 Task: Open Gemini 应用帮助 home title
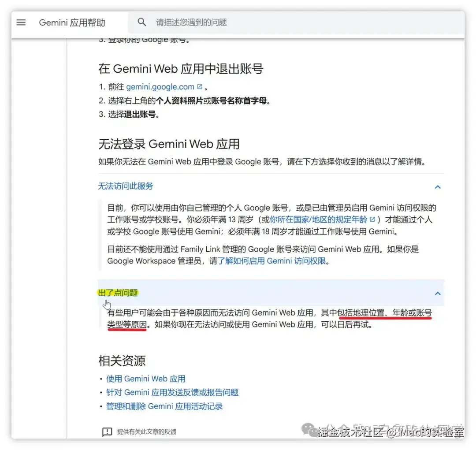[72, 22]
